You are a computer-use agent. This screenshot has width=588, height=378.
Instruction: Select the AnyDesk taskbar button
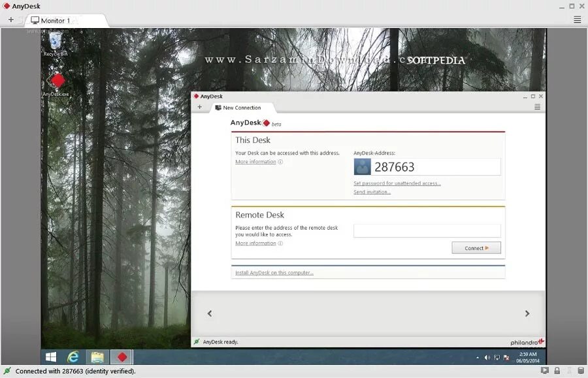122,357
